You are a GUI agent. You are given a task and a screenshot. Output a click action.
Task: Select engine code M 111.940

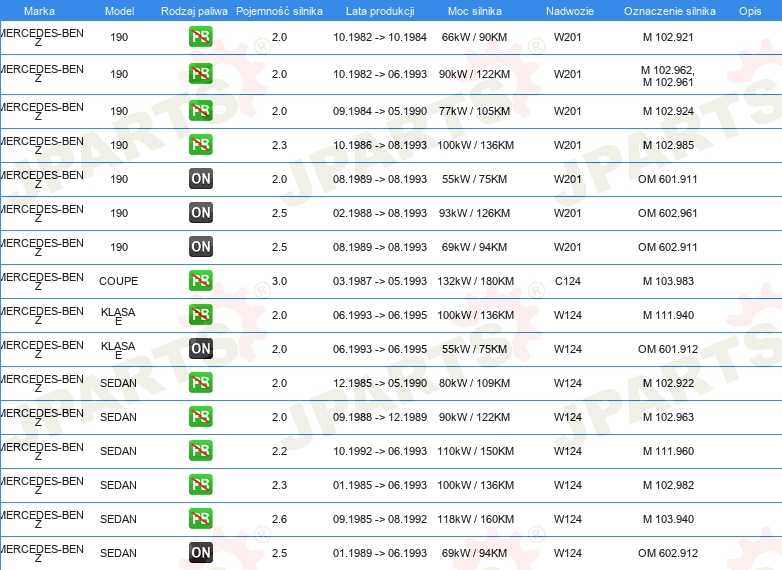[x=668, y=315]
